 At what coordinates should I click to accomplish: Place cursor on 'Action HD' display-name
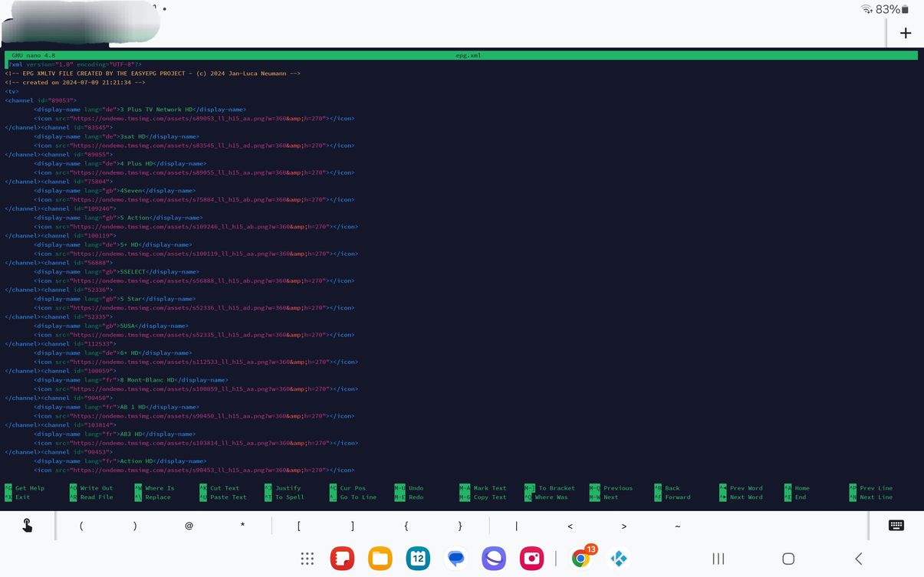coord(120,461)
